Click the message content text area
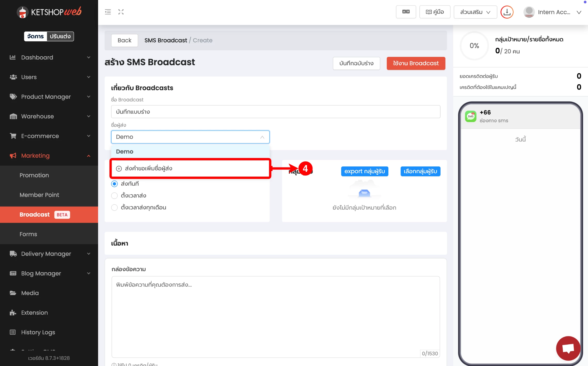This screenshot has height=366, width=588. [275, 317]
